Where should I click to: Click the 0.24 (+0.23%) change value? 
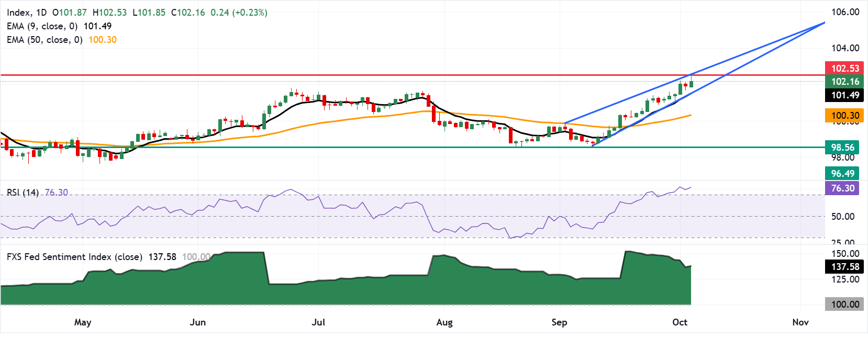pos(239,12)
